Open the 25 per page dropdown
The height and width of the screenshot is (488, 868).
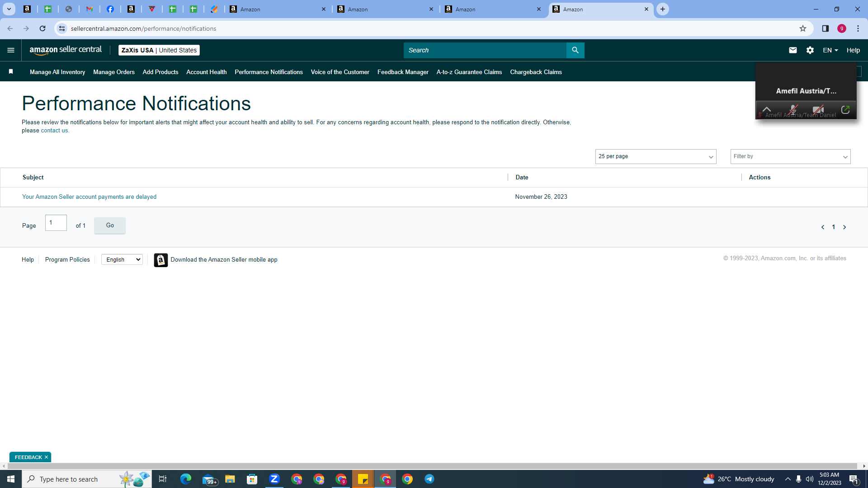tap(656, 156)
